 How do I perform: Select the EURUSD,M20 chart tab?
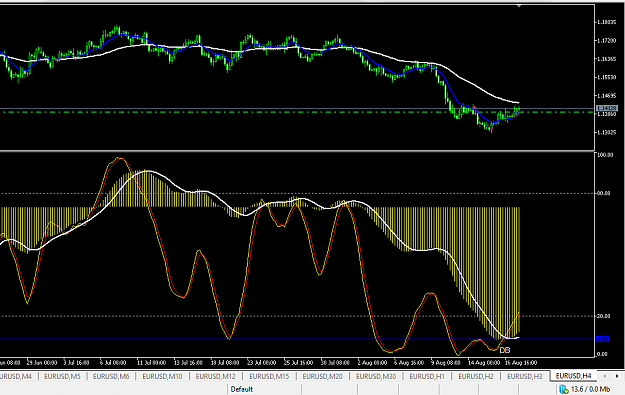pyautogui.click(x=322, y=376)
